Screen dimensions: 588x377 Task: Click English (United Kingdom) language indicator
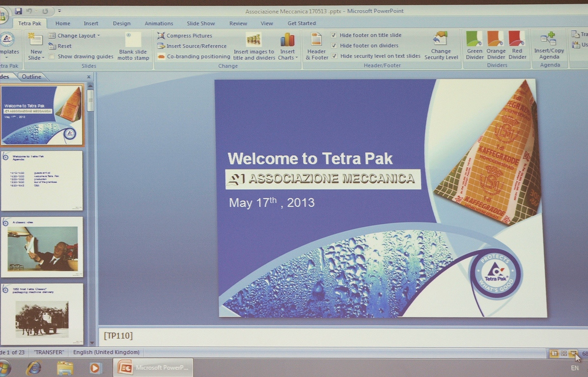point(106,352)
